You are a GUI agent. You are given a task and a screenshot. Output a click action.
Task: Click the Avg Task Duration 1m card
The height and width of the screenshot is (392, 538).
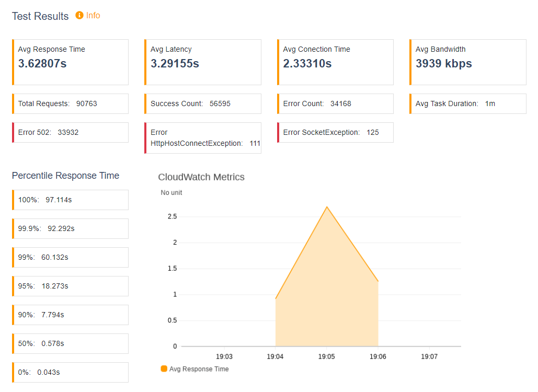[x=467, y=103]
